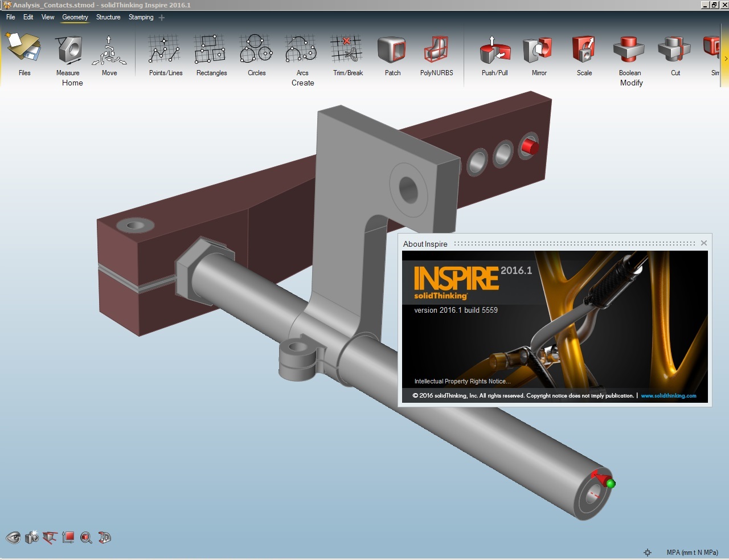Select the Mirror tool
This screenshot has height=560, width=729.
click(x=538, y=50)
